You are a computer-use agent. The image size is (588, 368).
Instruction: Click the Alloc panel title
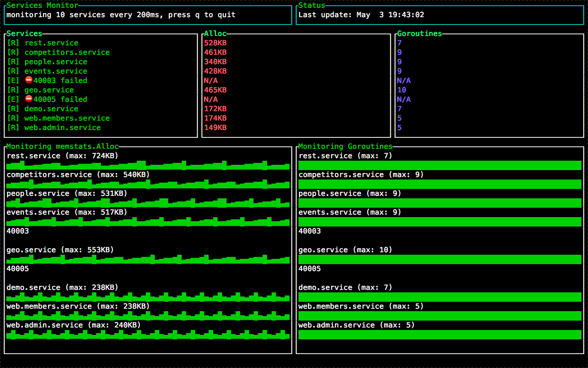[x=215, y=34]
